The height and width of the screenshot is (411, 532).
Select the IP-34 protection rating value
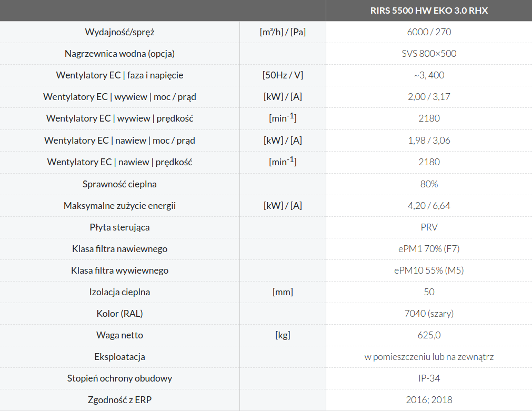(x=429, y=378)
